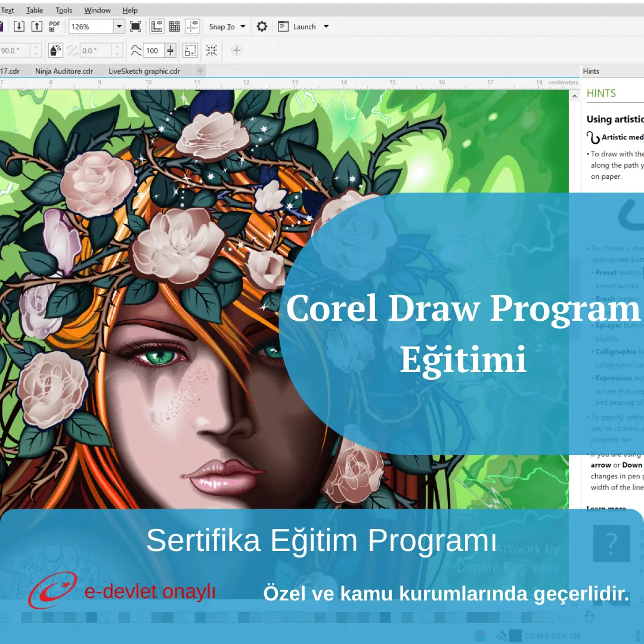The height and width of the screenshot is (644, 644).
Task: Click the Artistic media tool icon in Hints
Action: (593, 138)
